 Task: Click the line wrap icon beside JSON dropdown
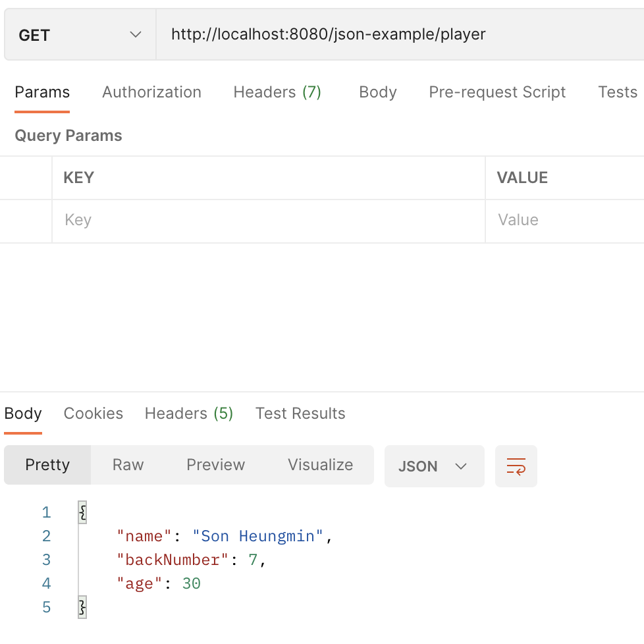[516, 466]
